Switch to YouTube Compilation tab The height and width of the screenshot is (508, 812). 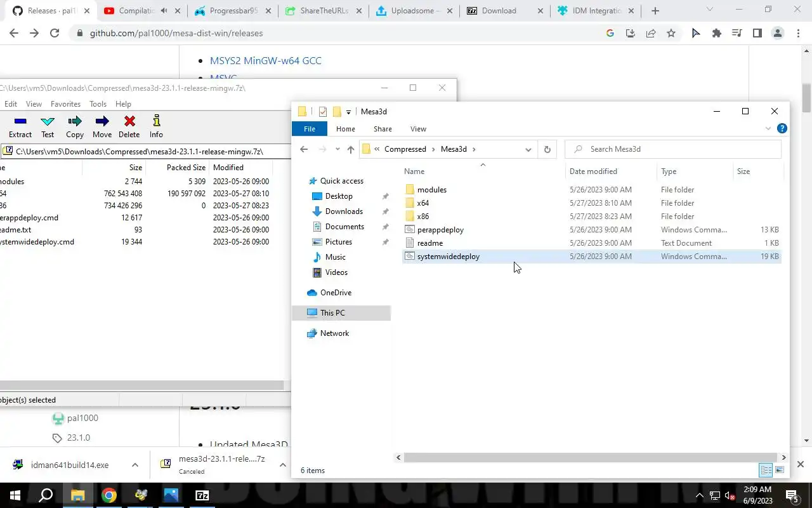(137, 11)
